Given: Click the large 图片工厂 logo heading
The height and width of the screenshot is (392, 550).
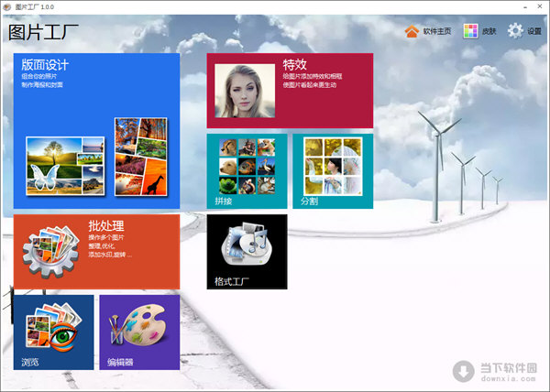Looking at the screenshot, I should [43, 33].
